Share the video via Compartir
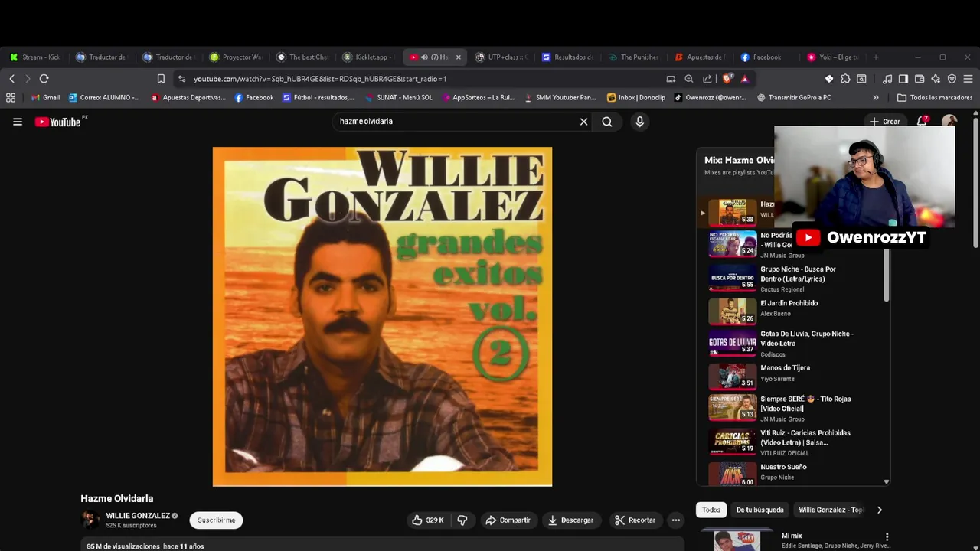This screenshot has height=551, width=980. (x=508, y=520)
